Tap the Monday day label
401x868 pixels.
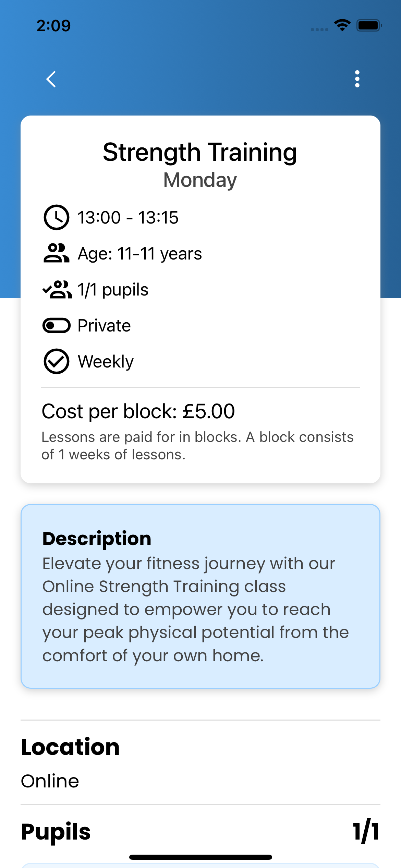click(200, 180)
